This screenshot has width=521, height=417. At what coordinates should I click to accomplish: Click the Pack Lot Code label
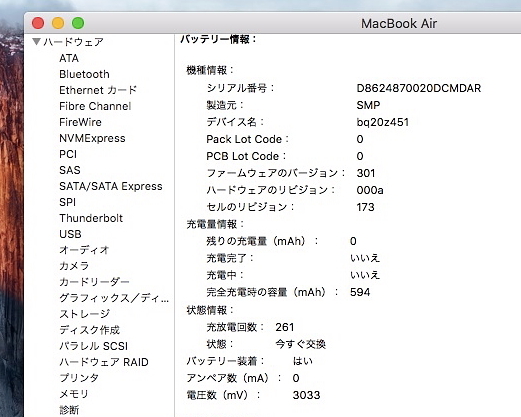pos(247,139)
